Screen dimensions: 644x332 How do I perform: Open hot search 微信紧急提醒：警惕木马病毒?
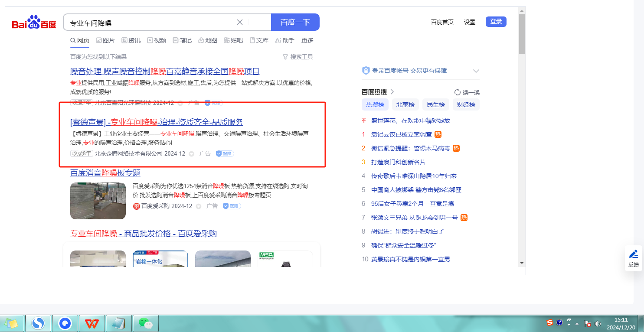[x=411, y=148]
